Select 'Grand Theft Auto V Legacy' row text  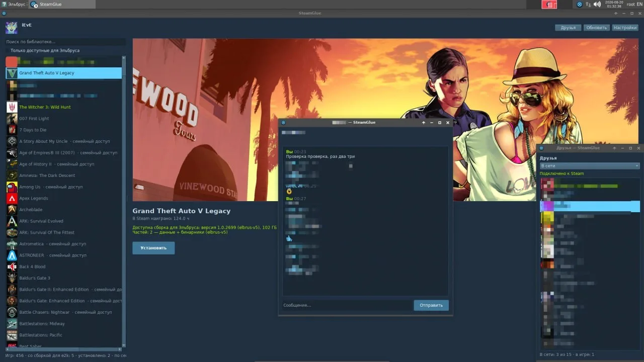click(47, 73)
